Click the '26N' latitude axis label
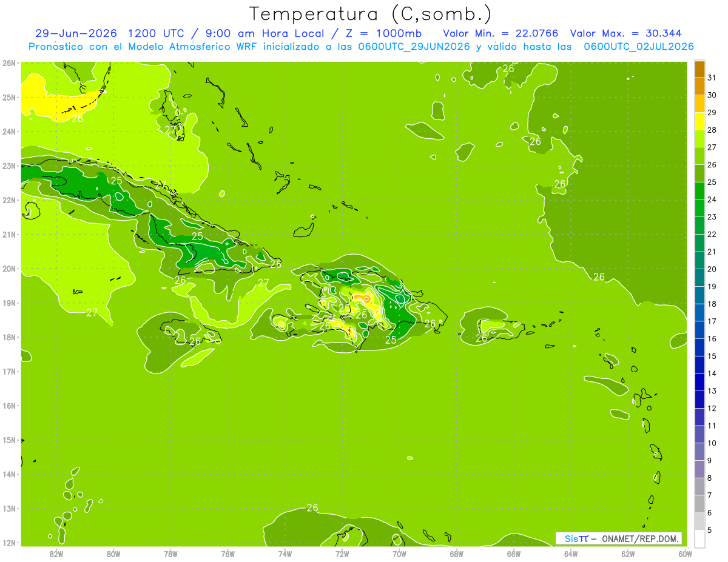The image size is (728, 562). [9, 62]
